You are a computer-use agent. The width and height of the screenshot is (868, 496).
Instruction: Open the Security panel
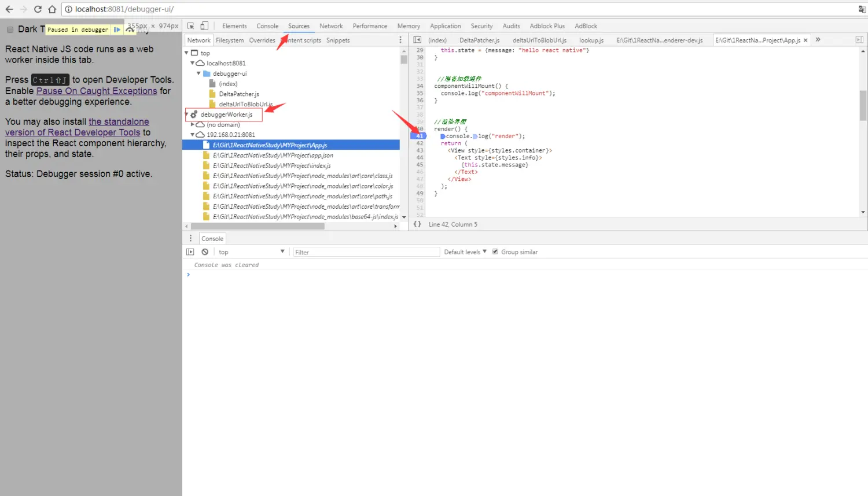pos(481,26)
